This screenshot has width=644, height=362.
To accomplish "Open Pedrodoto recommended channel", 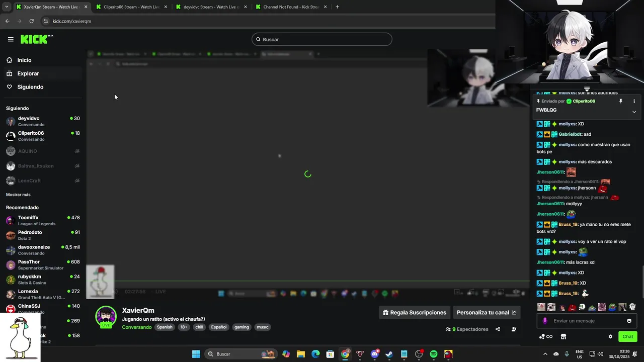I will (42, 235).
